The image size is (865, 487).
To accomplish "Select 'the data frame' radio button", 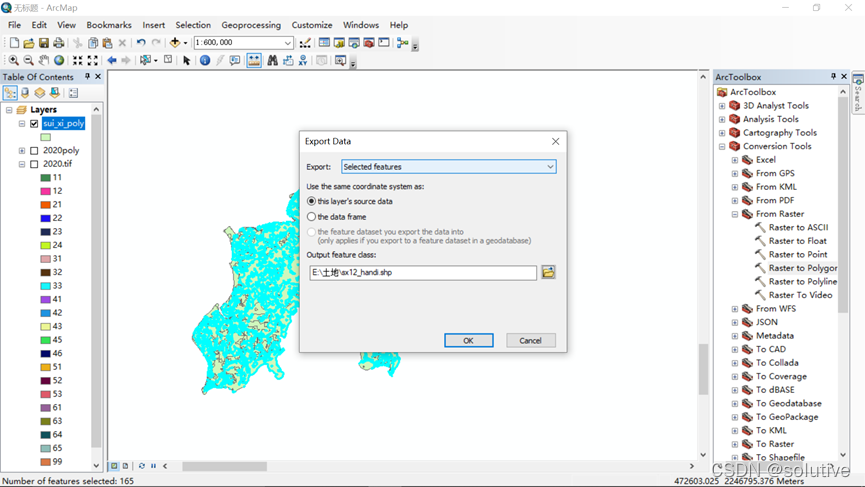I will (312, 217).
